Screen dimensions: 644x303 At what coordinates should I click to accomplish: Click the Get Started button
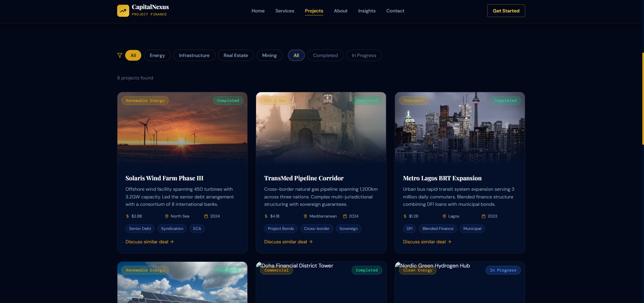(x=506, y=11)
